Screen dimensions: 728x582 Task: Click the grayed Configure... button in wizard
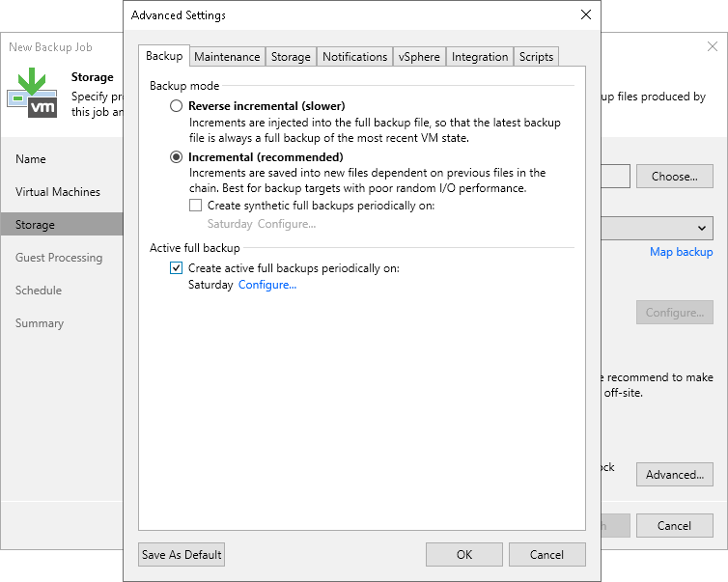pyautogui.click(x=675, y=313)
